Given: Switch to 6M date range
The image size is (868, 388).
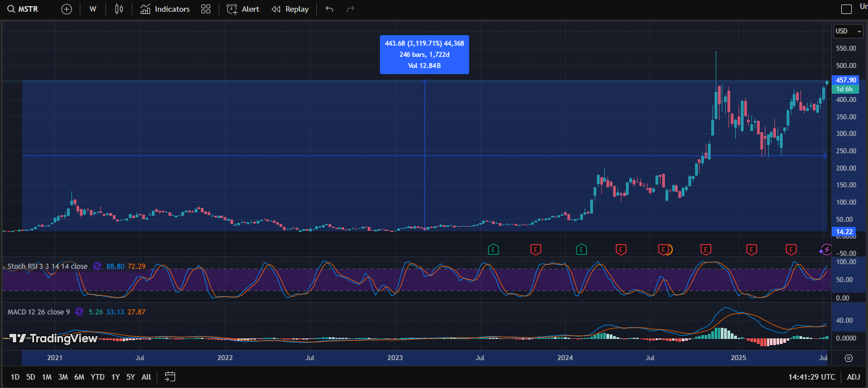Looking at the screenshot, I should tap(79, 377).
